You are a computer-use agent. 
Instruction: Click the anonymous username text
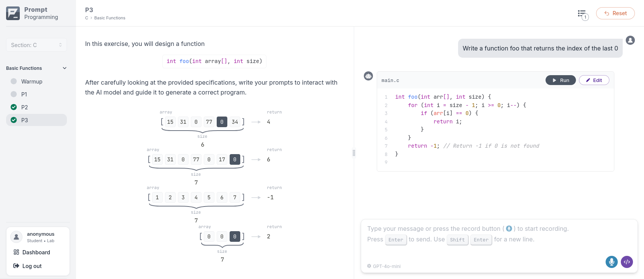(41, 234)
